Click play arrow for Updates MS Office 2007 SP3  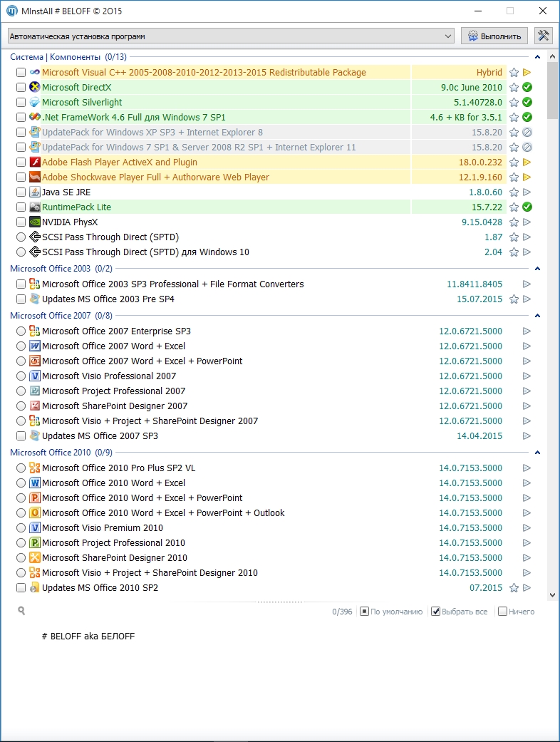[527, 436]
